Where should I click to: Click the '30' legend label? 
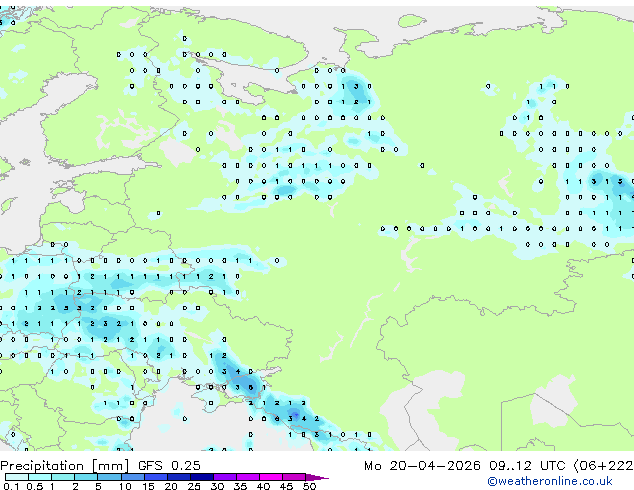217,486
